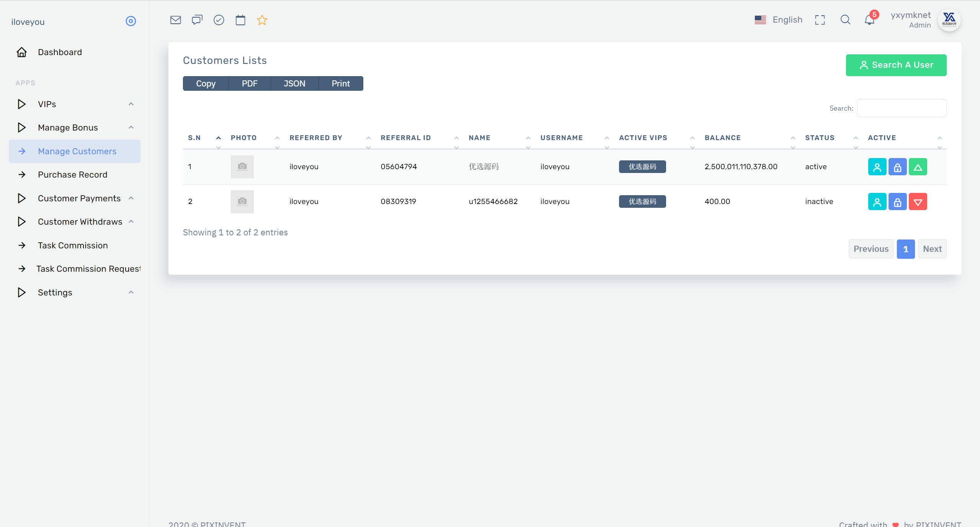
Task: Deactivate customer 1 with green triangle button
Action: coord(918,167)
